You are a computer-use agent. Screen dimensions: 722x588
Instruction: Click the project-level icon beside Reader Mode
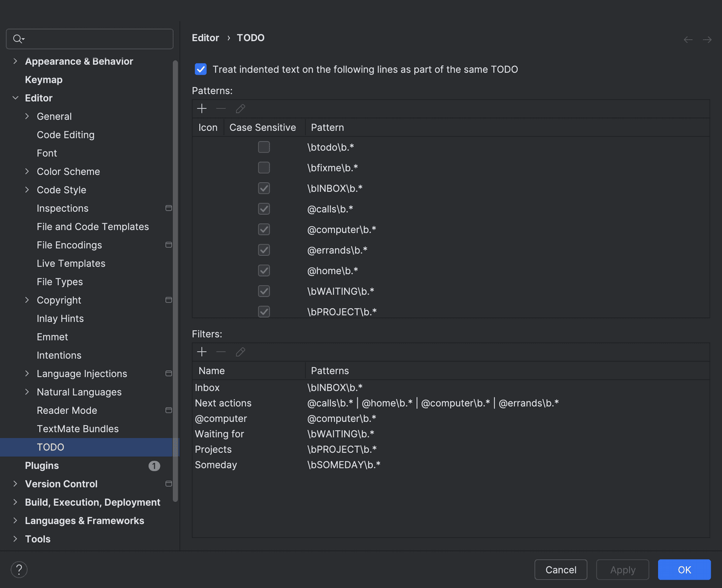(169, 410)
